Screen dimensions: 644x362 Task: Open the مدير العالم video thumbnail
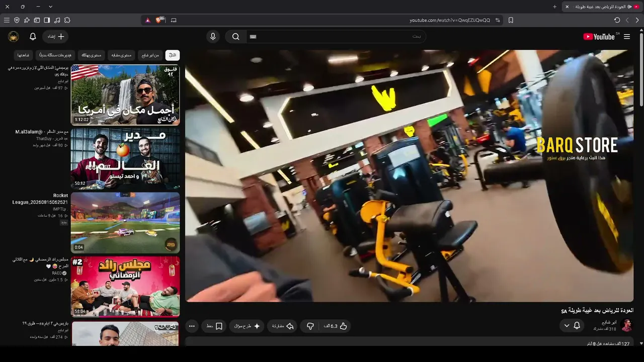125,158
